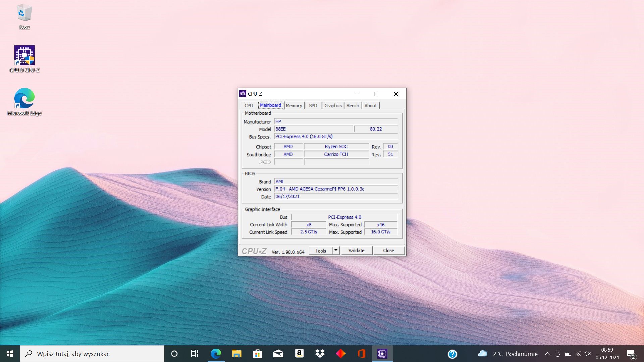Viewport: 644px width, 362px height.
Task: Switch to the Memory tab
Action: (x=294, y=105)
